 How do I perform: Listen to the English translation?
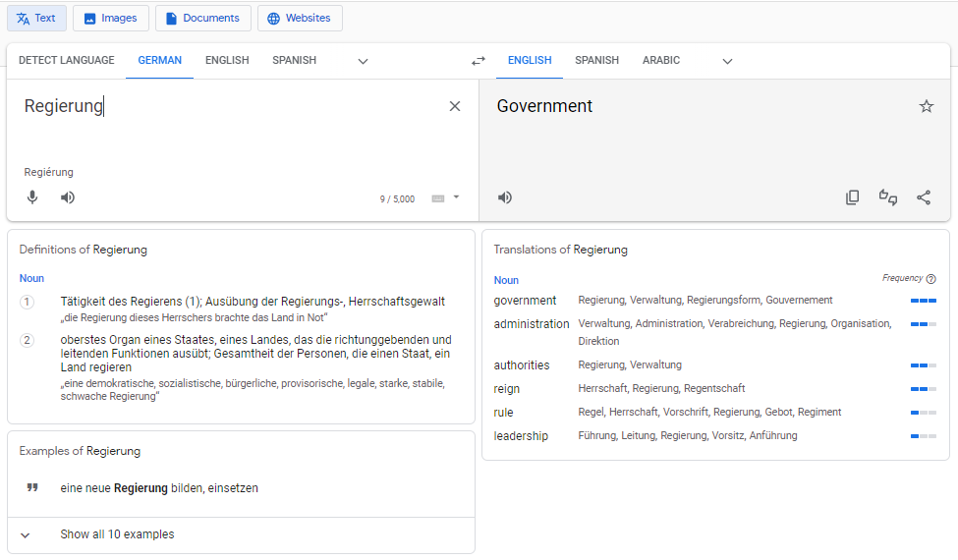pyautogui.click(x=505, y=197)
